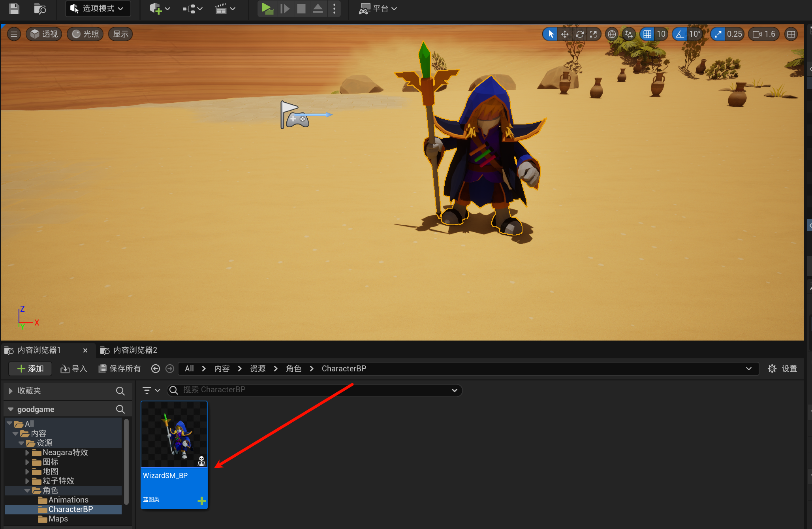The height and width of the screenshot is (529, 812).
Task: Toggle grid snapping on or off
Action: click(647, 34)
